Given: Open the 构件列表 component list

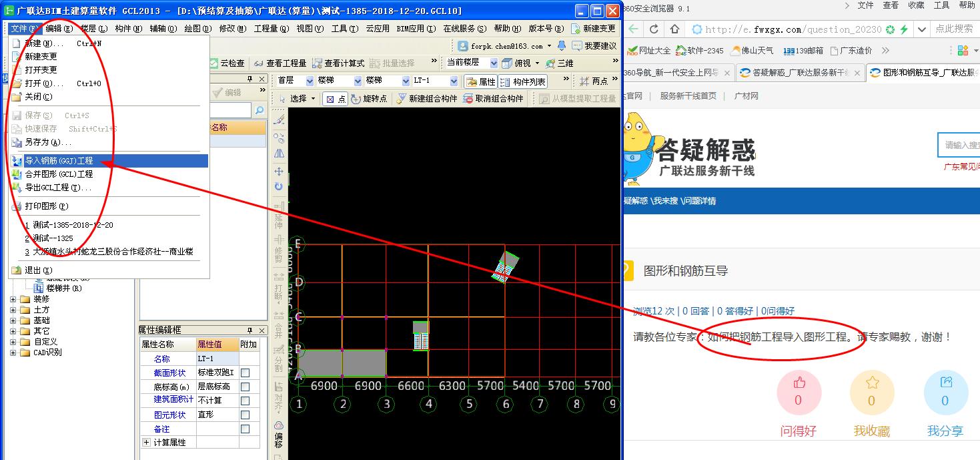Looking at the screenshot, I should point(522,81).
